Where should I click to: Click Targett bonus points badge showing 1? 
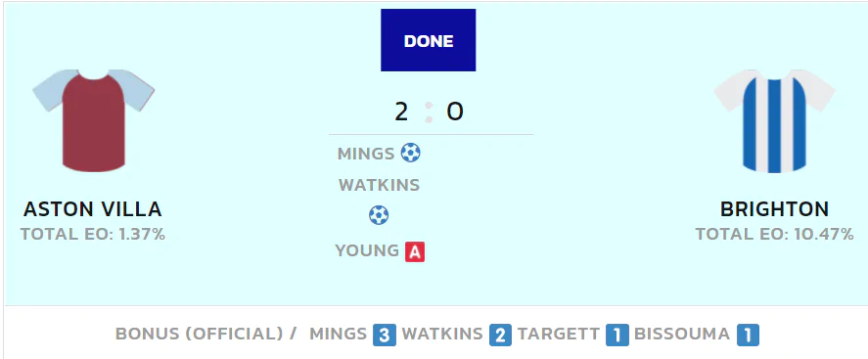tap(617, 336)
